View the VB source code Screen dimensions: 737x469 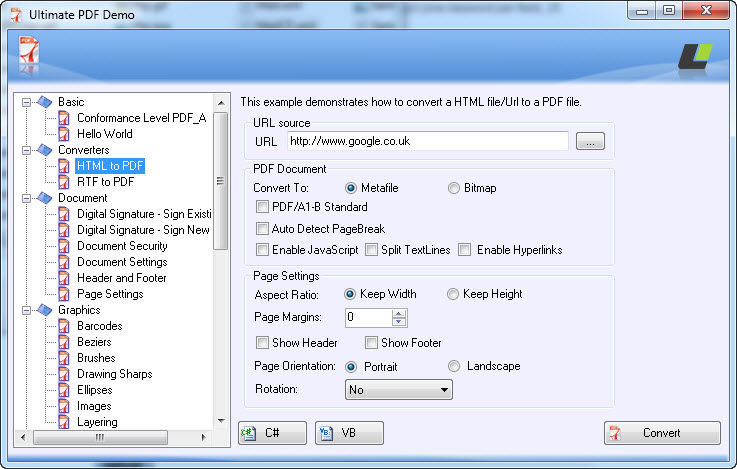(349, 433)
